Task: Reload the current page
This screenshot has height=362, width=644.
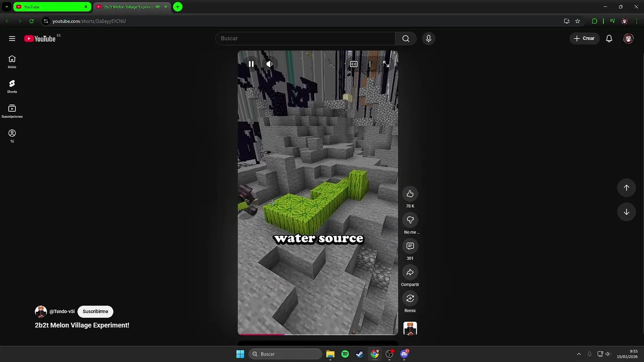Action: pos(31,21)
